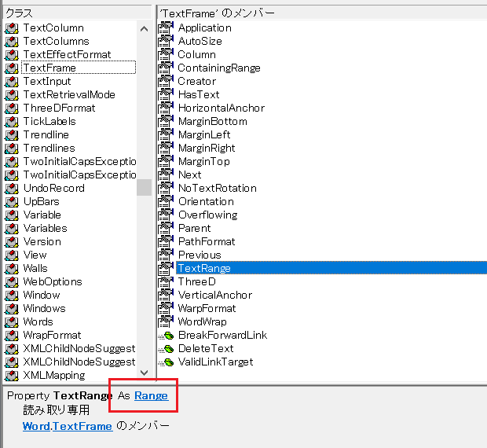Viewport: 487px width, 448px height.
Task: Click the class icon next to UndoRecord
Action: (x=12, y=189)
